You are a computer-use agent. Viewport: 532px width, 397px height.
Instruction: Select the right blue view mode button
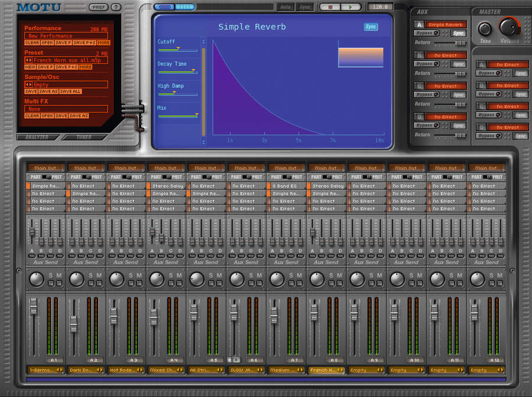[x=185, y=7]
